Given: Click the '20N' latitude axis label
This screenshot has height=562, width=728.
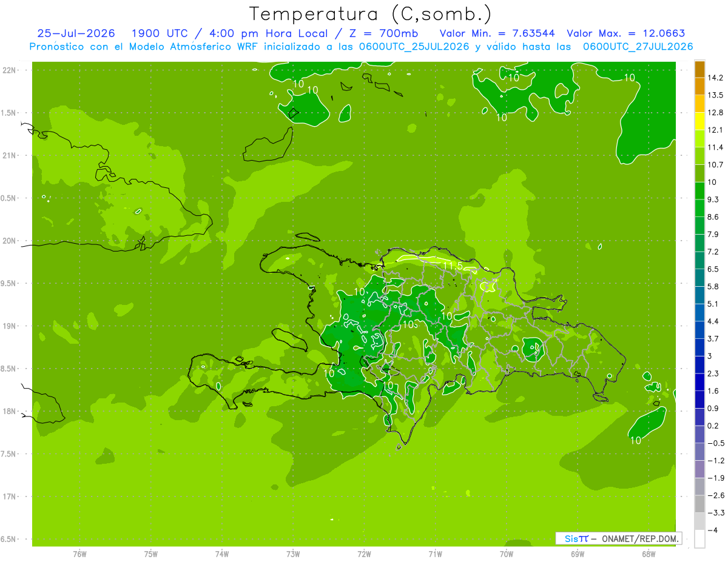Looking at the screenshot, I should click(x=10, y=241).
